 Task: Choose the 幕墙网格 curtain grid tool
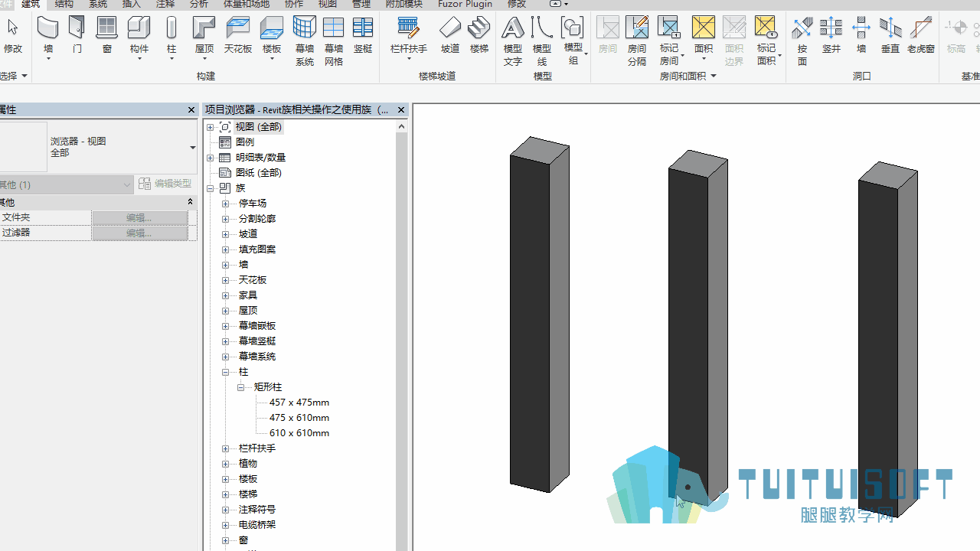click(333, 40)
